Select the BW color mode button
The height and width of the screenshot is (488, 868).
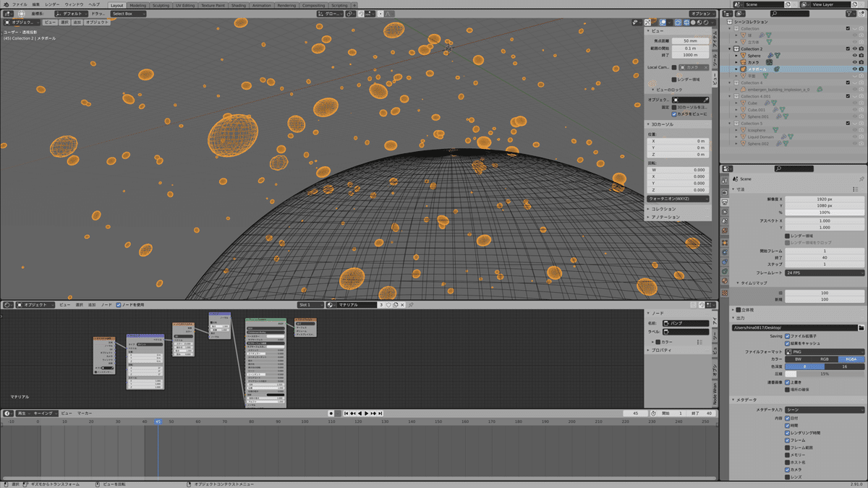point(797,359)
